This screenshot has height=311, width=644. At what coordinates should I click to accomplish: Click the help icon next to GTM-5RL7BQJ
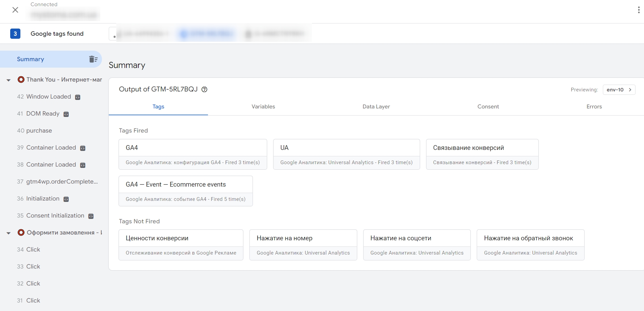coord(204,89)
